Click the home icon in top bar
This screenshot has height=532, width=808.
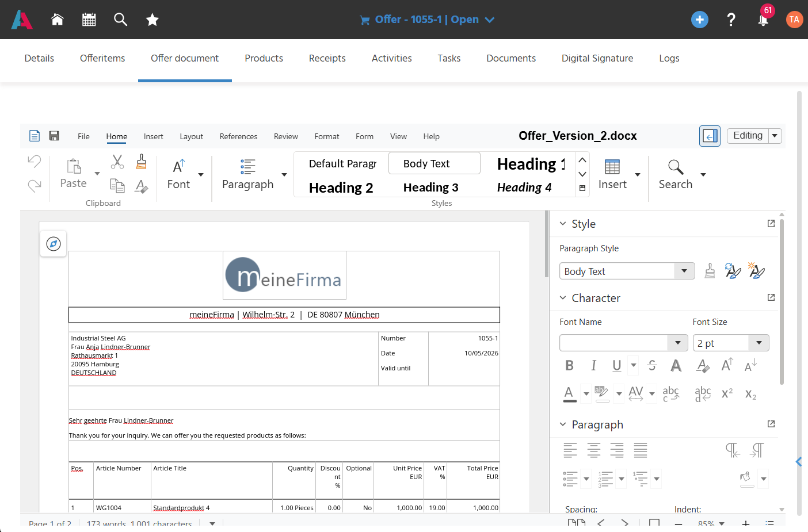(x=57, y=20)
